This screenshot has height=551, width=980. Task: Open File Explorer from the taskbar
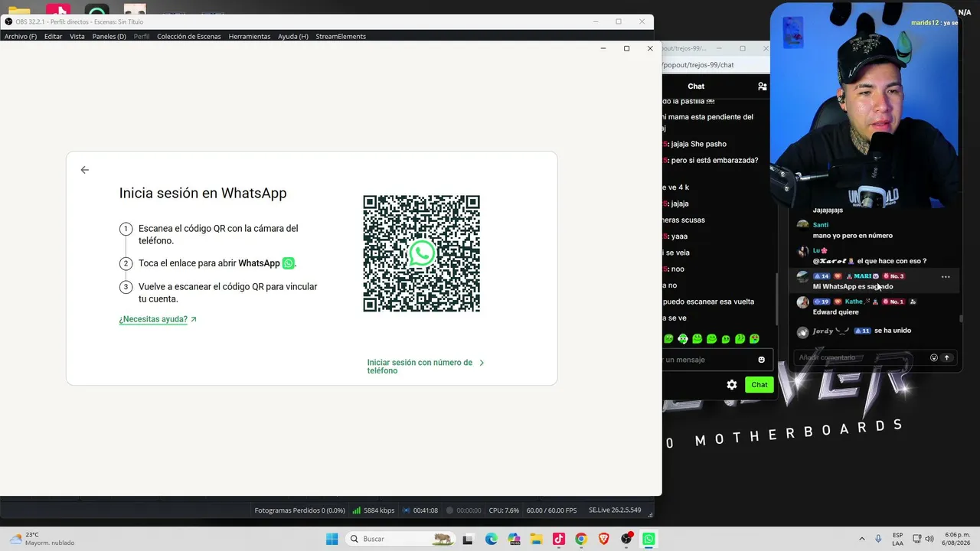pos(536,539)
